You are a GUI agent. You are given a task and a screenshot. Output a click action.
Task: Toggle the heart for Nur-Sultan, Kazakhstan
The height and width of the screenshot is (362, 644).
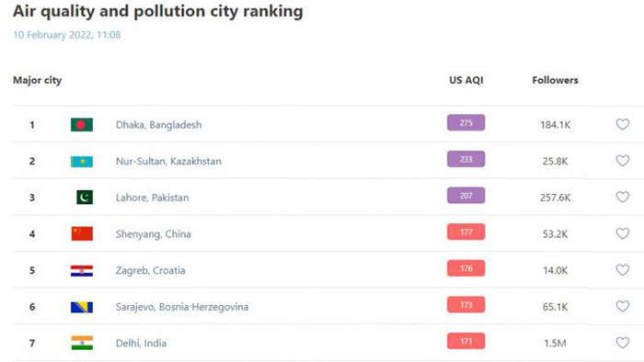click(x=623, y=160)
